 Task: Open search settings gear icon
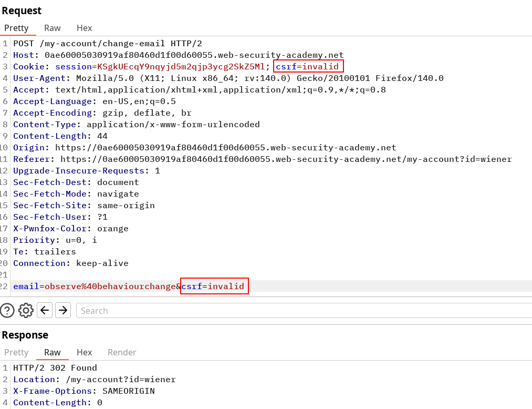click(26, 311)
